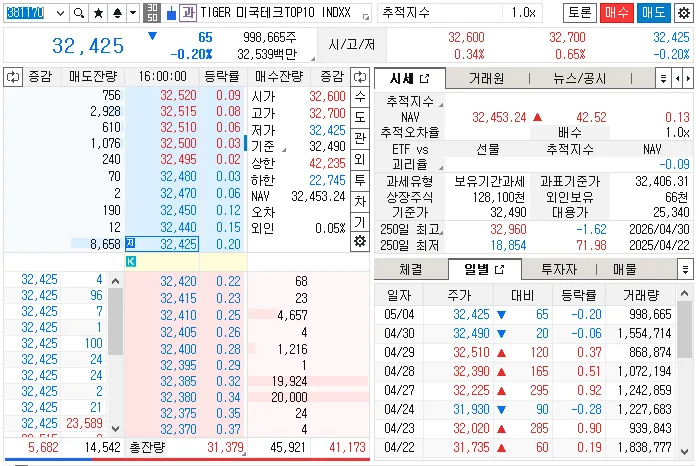Expand the corner arrow next to 250일 최고
This screenshot has height=466, width=696.
(441, 232)
